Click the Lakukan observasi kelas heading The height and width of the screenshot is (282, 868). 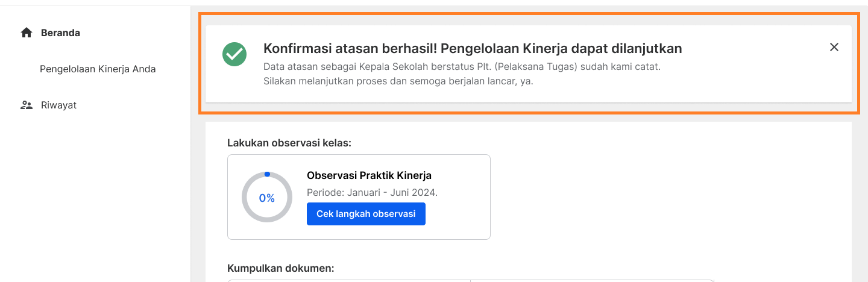click(x=289, y=143)
